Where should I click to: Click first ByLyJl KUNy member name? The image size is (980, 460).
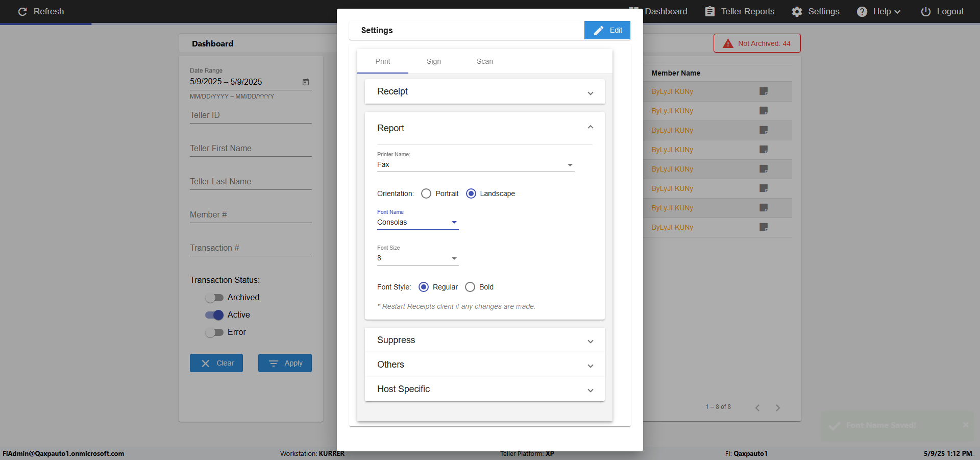[672, 91]
